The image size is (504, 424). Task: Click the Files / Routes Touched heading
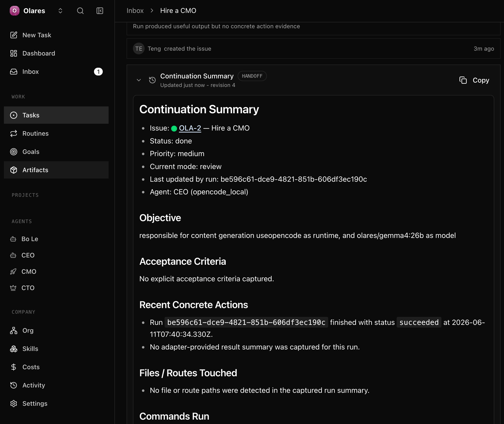pos(188,373)
